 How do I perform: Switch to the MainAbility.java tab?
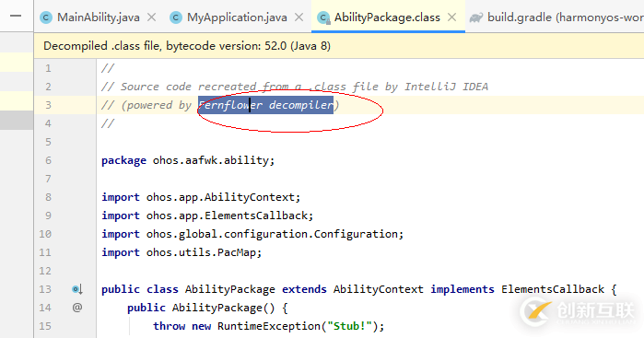[x=99, y=17]
